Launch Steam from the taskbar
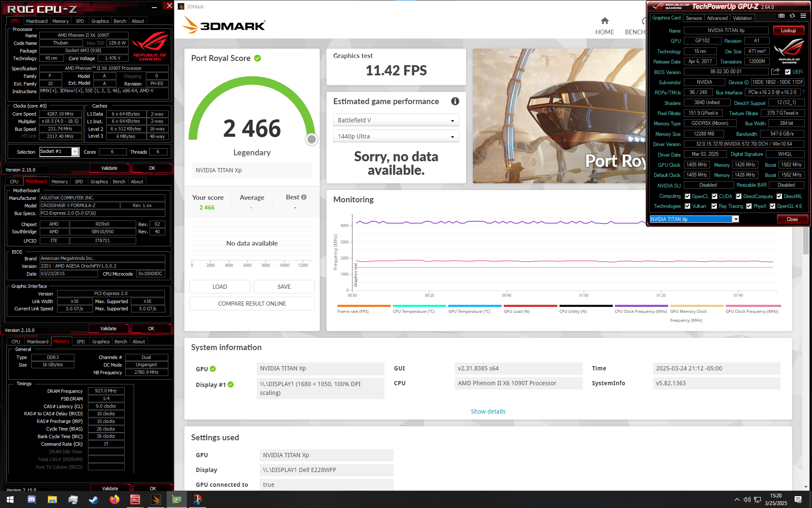 point(94,500)
